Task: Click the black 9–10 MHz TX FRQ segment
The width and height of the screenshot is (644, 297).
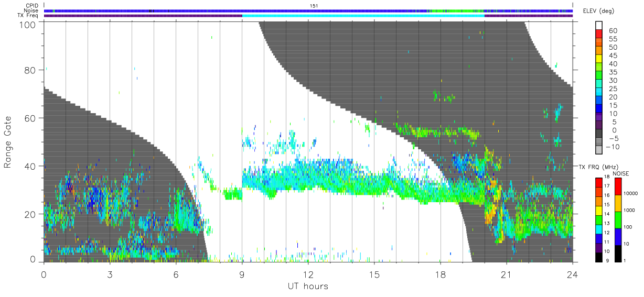Action: click(x=599, y=257)
